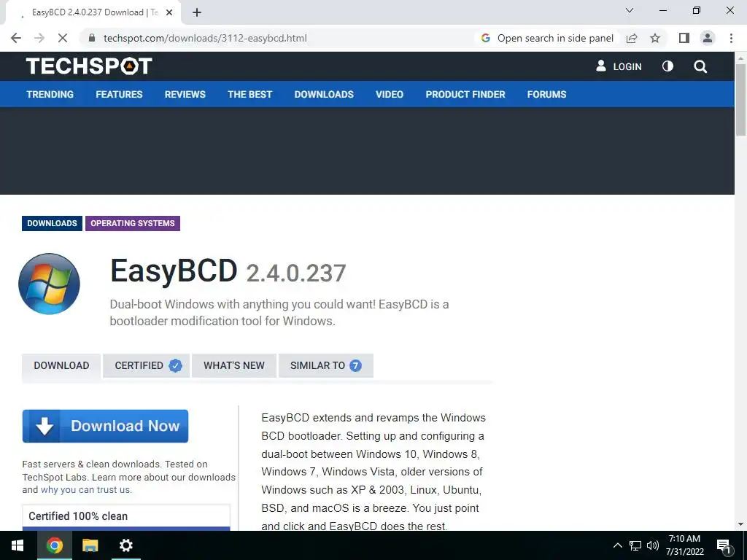The width and height of the screenshot is (747, 560).
Task: Follow the 'why you can trust us' link
Action: [x=86, y=489]
